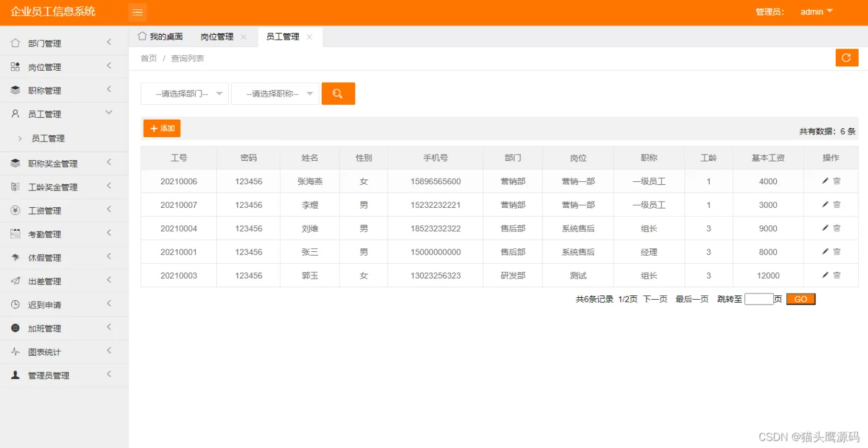Expand the 岗位管理 chevron in sidebar
Image resolution: width=868 pixels, height=448 pixels.
[108, 66]
